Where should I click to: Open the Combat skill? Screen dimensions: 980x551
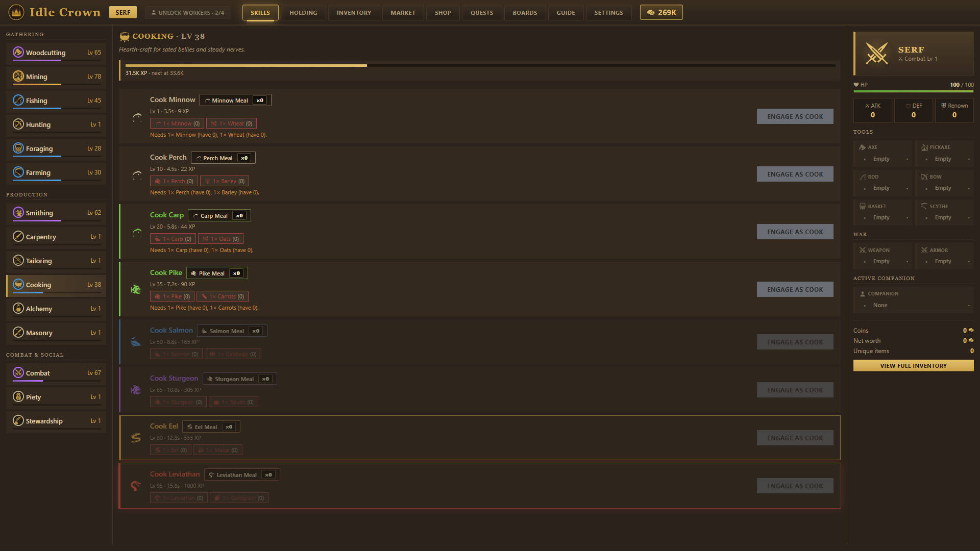click(56, 373)
